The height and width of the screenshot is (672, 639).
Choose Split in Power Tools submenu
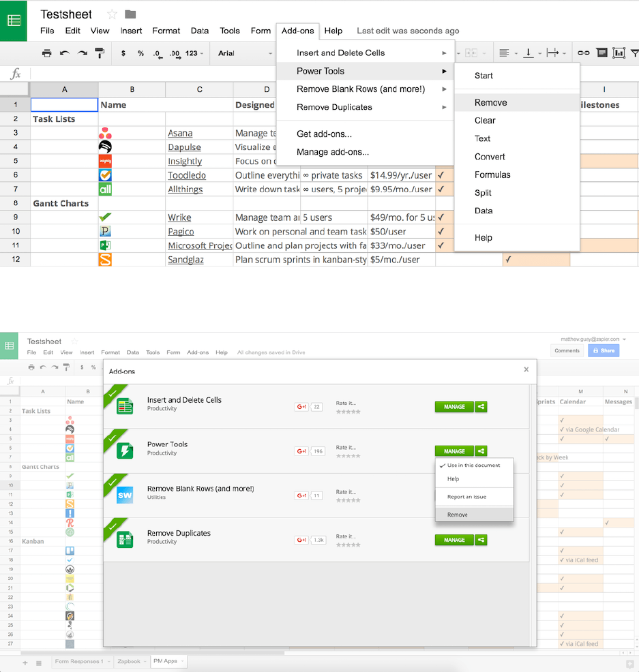tap(517, 193)
